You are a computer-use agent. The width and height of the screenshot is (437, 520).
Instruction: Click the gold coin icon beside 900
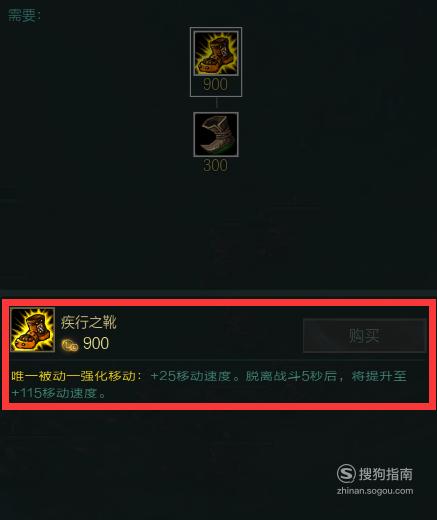point(70,345)
